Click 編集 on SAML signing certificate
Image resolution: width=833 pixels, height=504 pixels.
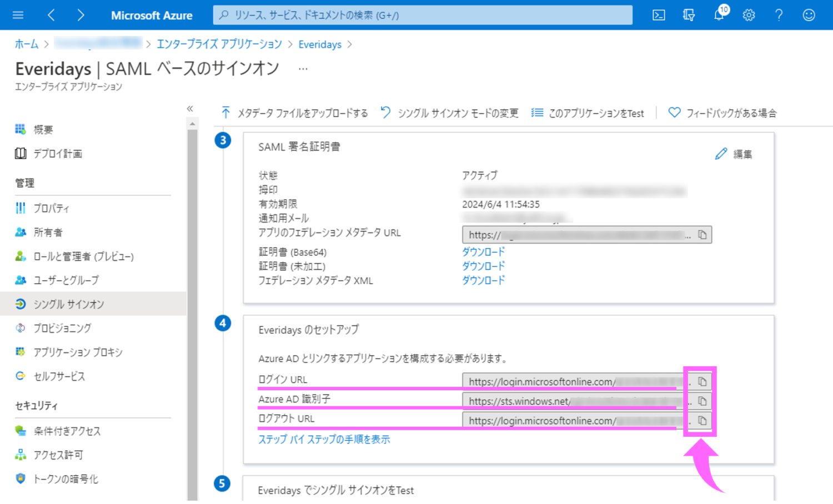[734, 154]
